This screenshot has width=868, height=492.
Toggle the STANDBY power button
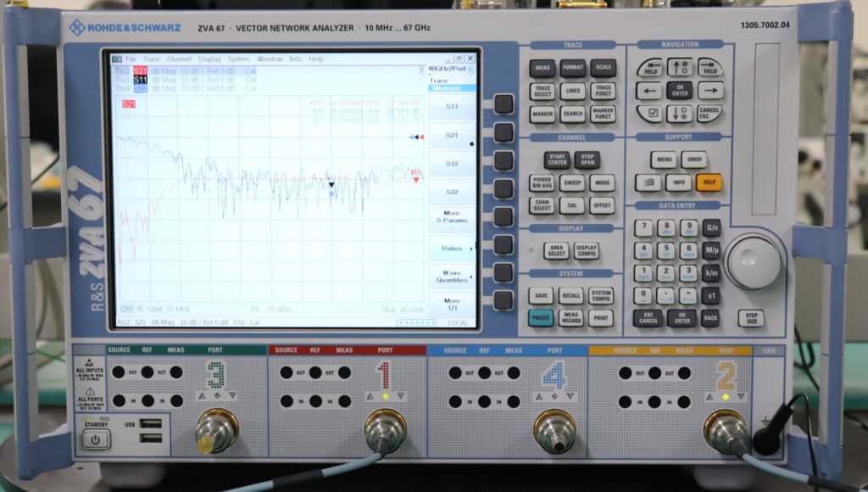96,440
